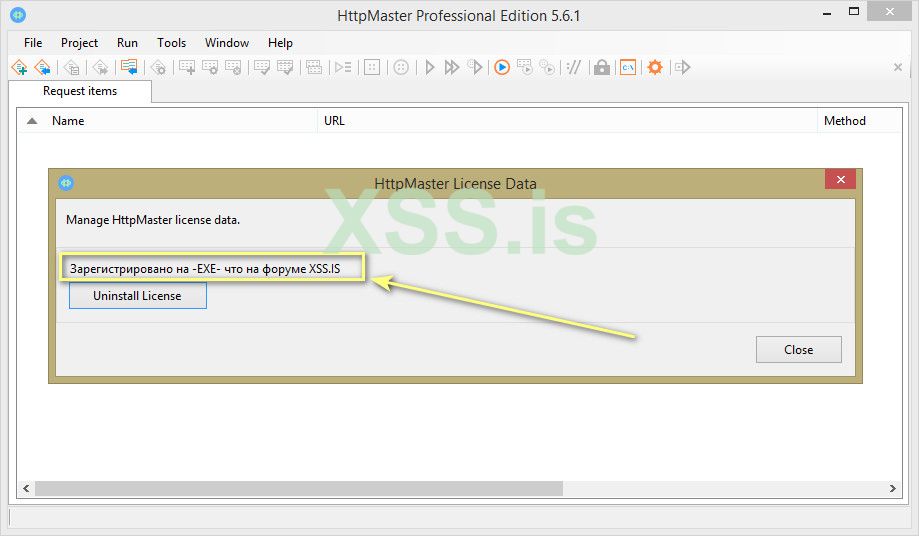Close License Data dialog with red X

[x=840, y=179]
